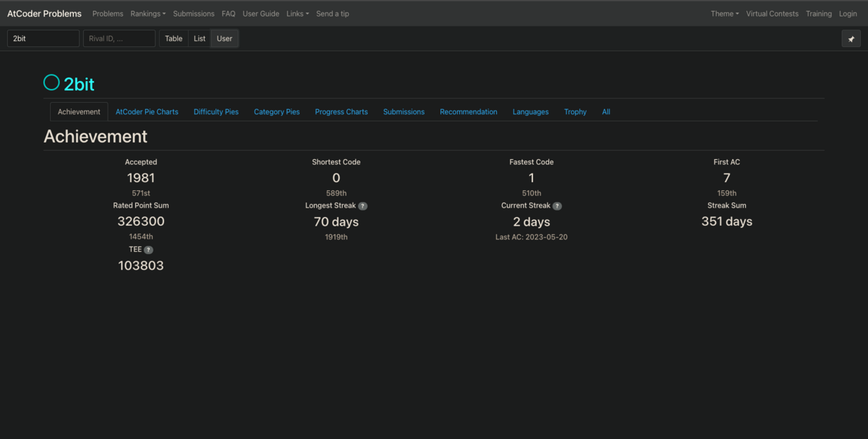Switch to the Languages tab

pyautogui.click(x=531, y=111)
